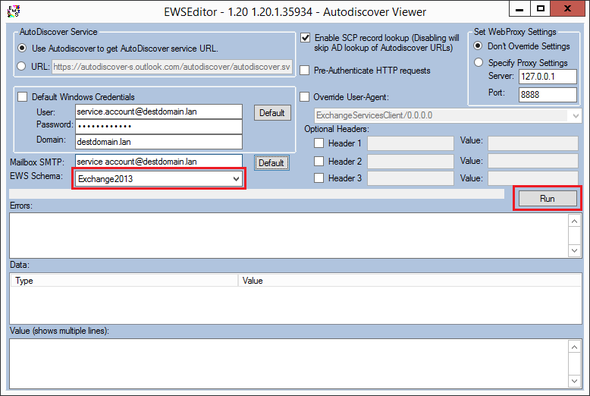Select Don't Override Settings radio button
The image size is (590, 396).
click(x=478, y=46)
